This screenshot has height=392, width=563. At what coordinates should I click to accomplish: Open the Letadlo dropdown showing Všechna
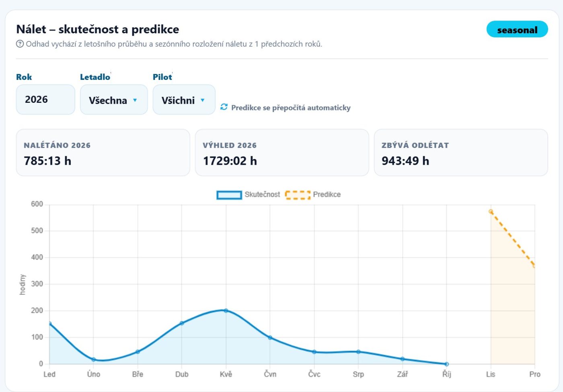click(x=114, y=100)
